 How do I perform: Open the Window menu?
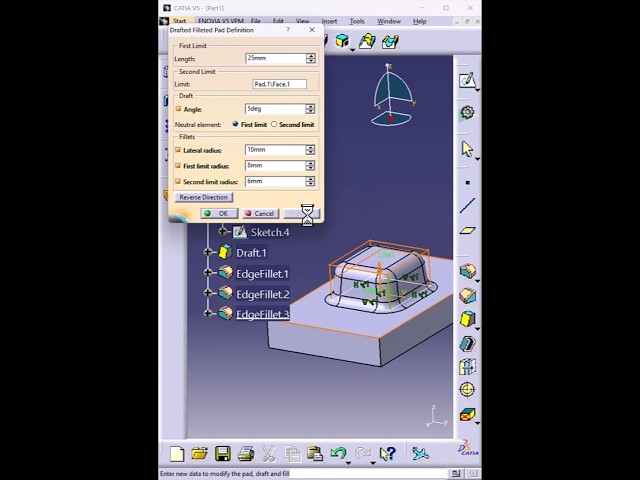point(389,21)
